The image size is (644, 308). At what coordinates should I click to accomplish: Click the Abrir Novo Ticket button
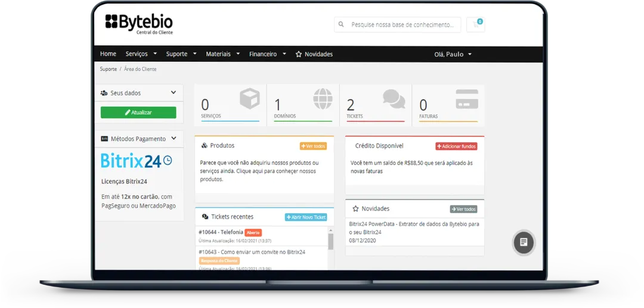click(306, 217)
